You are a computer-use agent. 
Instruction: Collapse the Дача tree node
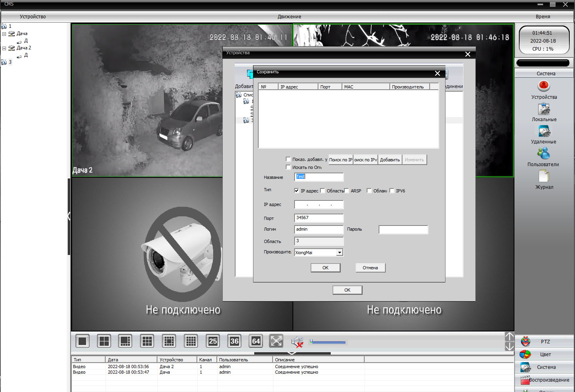[4, 34]
